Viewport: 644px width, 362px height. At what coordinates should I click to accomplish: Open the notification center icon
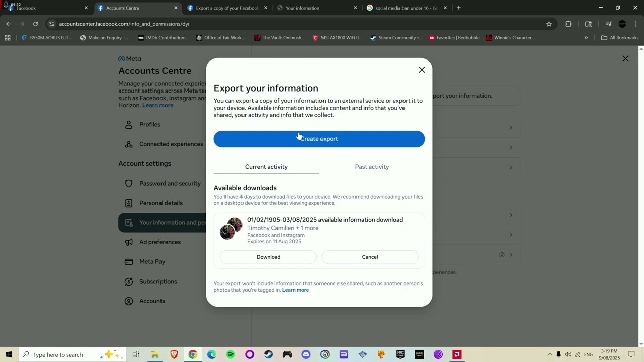click(x=632, y=355)
